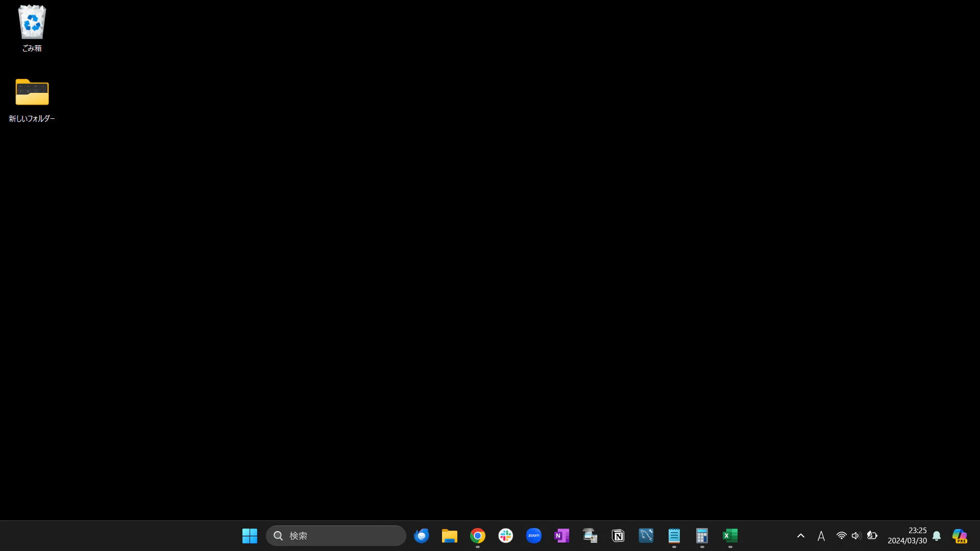This screenshot has height=551, width=980.
Task: Open File Explorer from taskbar
Action: tap(450, 536)
